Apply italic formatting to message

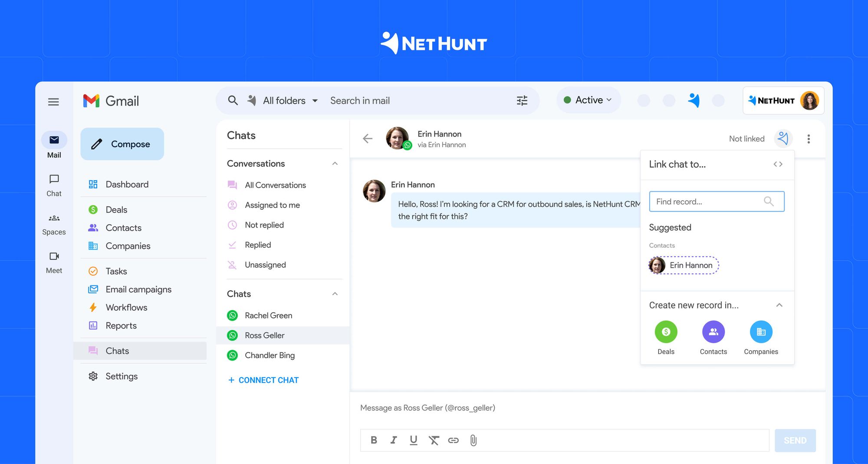coord(394,440)
